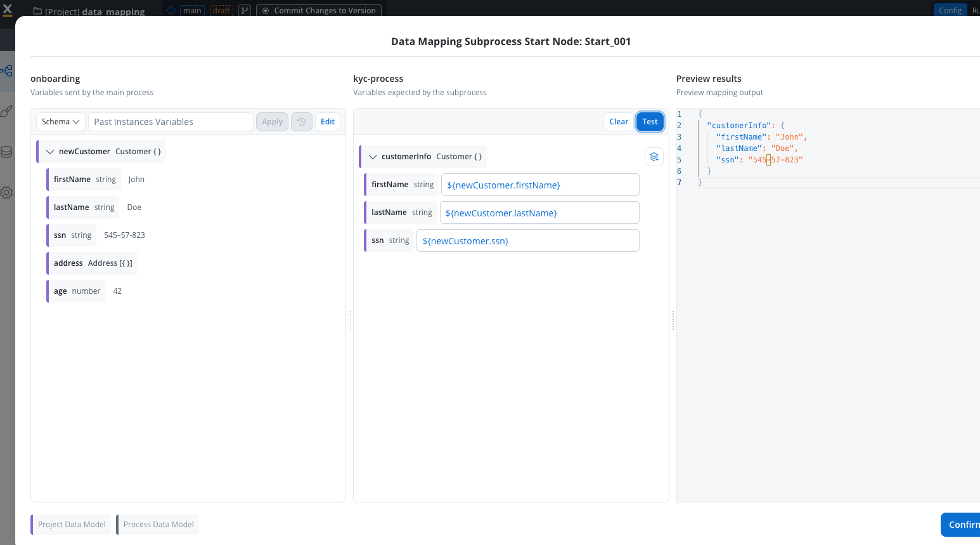This screenshot has height=545, width=980.
Task: Click the Past Instances Variables field
Action: pos(171,122)
